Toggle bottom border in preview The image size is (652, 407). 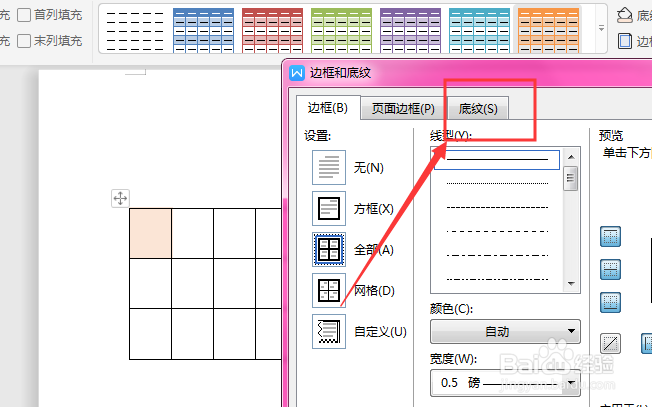pyautogui.click(x=610, y=302)
